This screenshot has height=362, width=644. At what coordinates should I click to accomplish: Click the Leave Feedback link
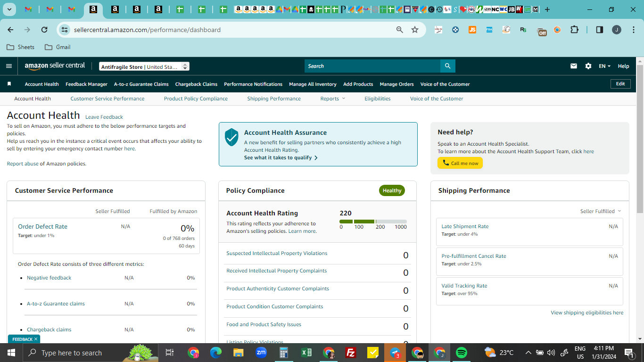[104, 117]
